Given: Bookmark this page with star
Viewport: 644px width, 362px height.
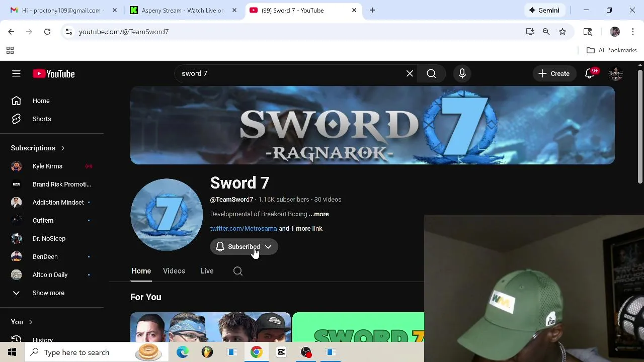Looking at the screenshot, I should tap(562, 32).
